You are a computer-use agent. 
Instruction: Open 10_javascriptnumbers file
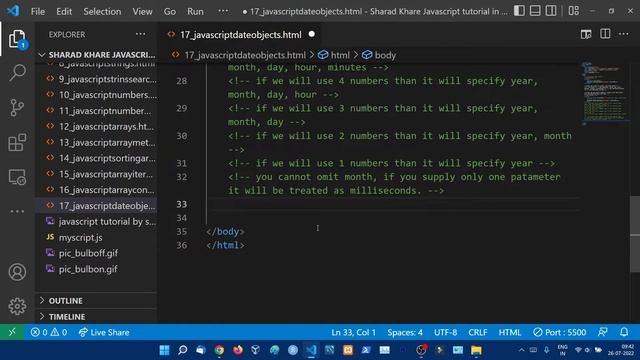[x=97, y=95]
